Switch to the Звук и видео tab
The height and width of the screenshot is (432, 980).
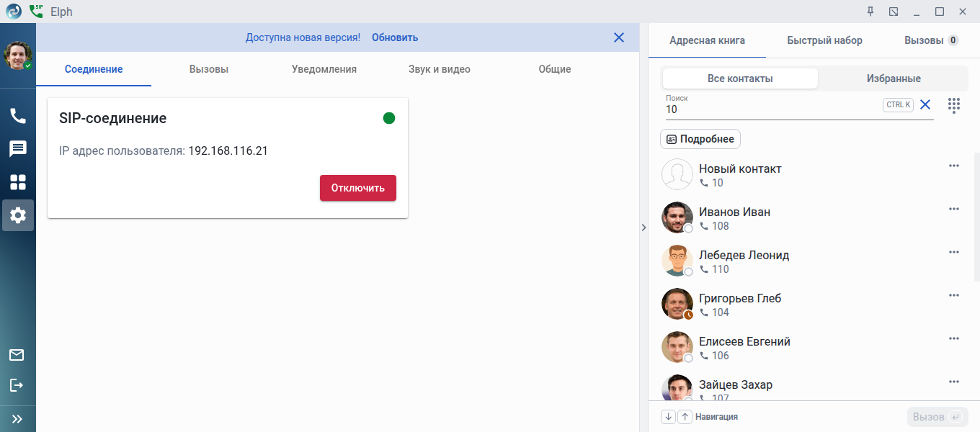[439, 69]
